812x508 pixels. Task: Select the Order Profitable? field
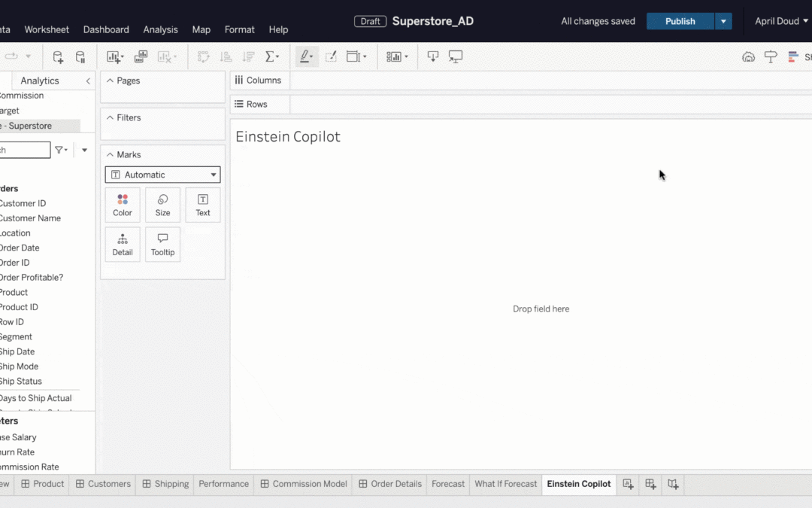tap(31, 277)
